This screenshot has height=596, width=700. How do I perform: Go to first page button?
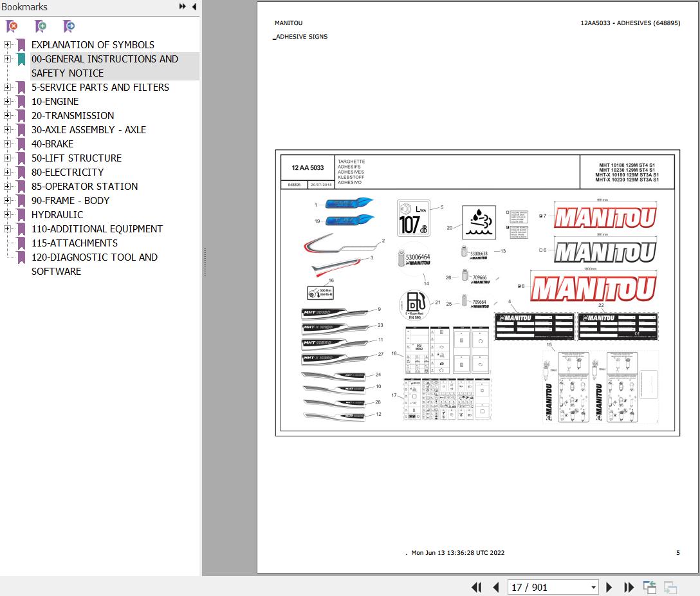coord(476,588)
